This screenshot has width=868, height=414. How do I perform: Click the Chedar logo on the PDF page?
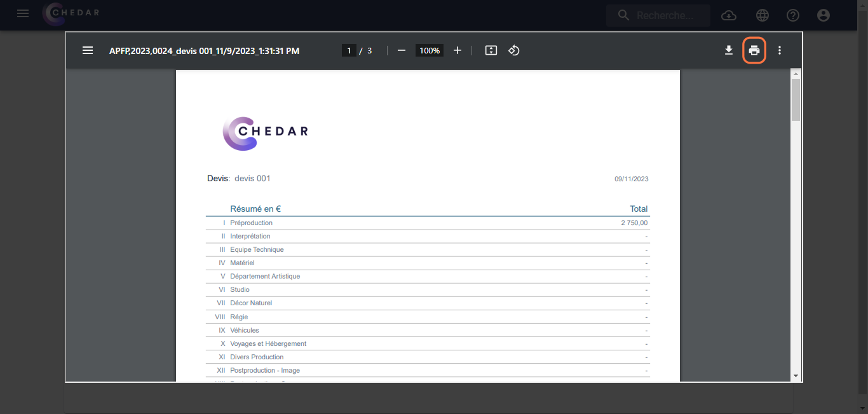[x=265, y=134]
